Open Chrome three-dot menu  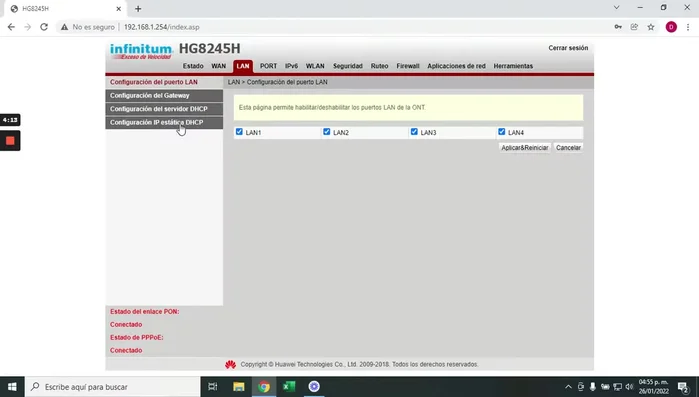[688, 27]
